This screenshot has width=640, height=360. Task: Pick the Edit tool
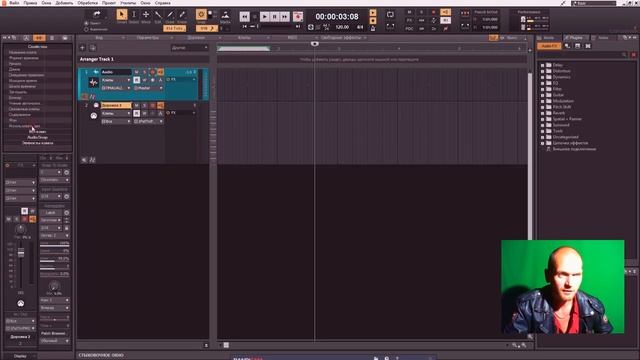(158, 15)
